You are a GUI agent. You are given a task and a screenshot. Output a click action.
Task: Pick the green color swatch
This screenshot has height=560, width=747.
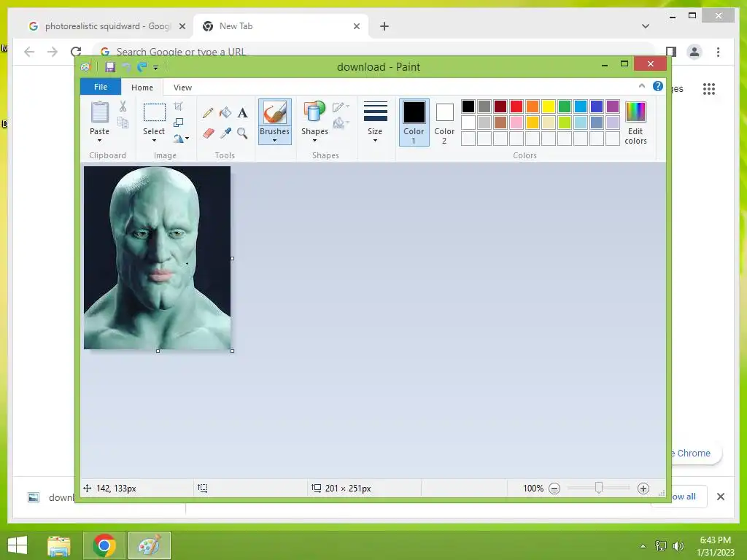point(565,106)
